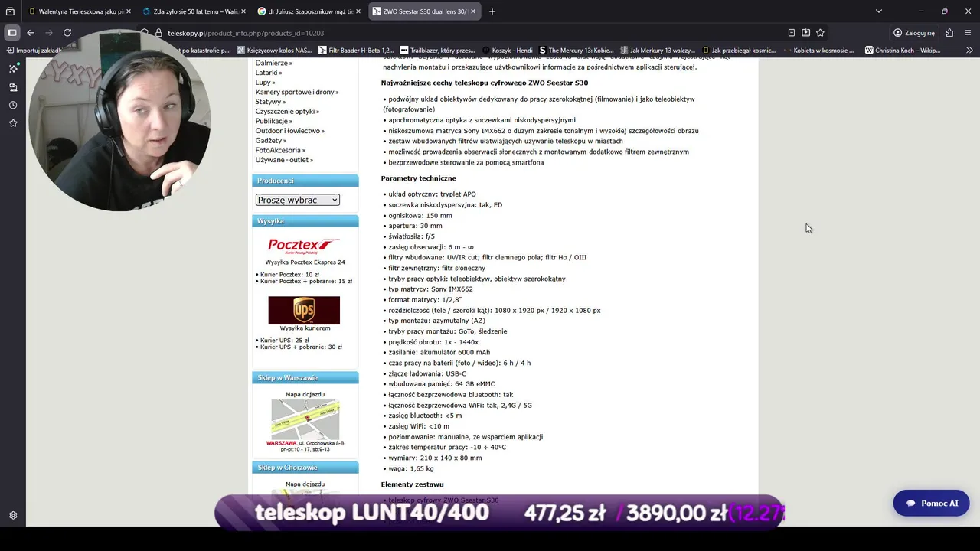
Task: Open the tab overview icon at top-left
Action: (x=11, y=11)
